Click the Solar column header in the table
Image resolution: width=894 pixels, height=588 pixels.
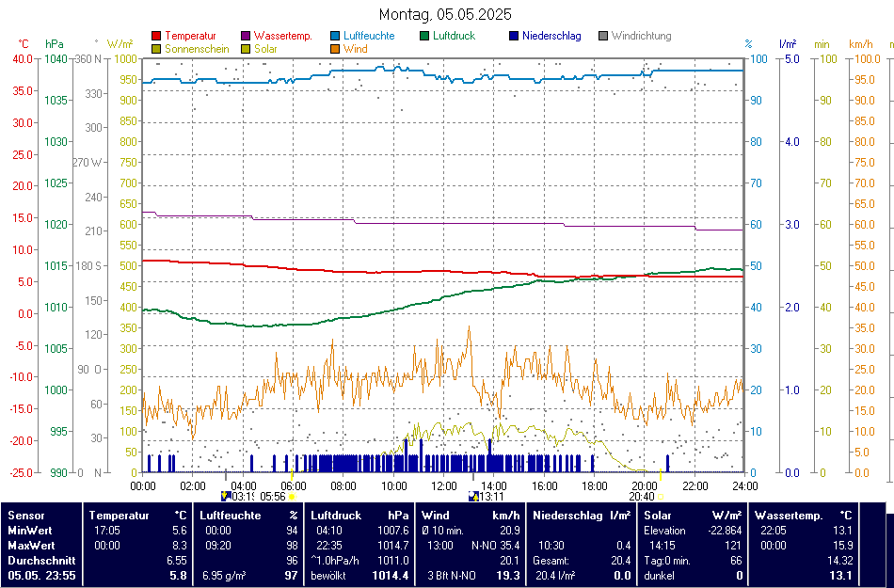[659, 516]
